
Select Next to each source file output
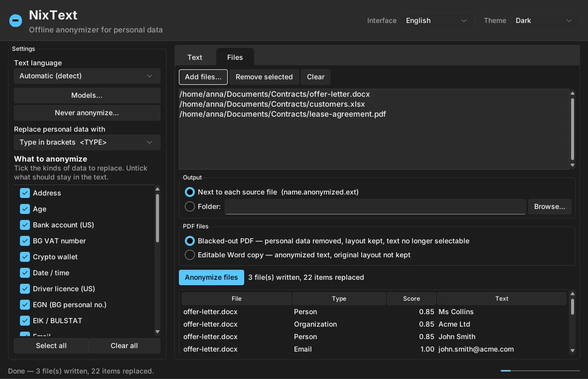pyautogui.click(x=190, y=192)
